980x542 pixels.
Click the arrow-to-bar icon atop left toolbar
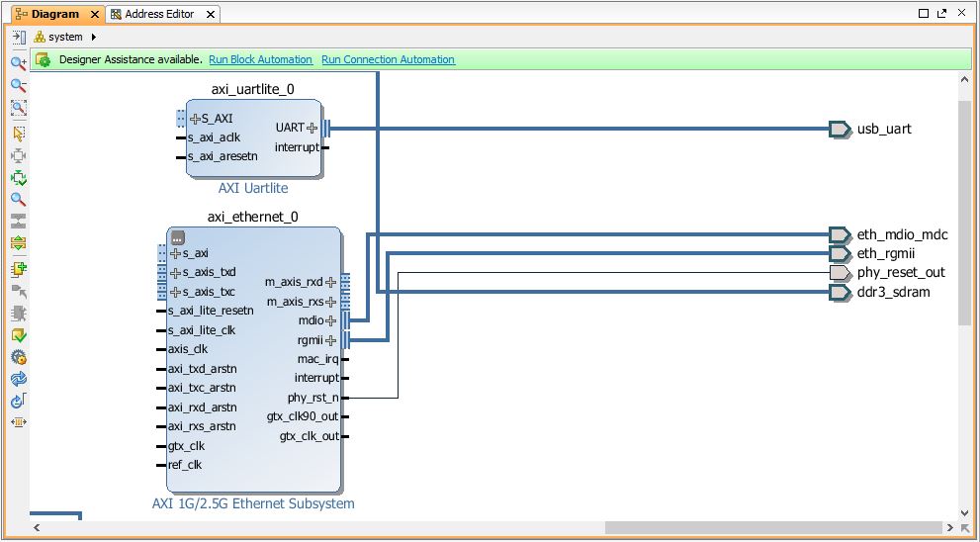pyautogui.click(x=19, y=37)
